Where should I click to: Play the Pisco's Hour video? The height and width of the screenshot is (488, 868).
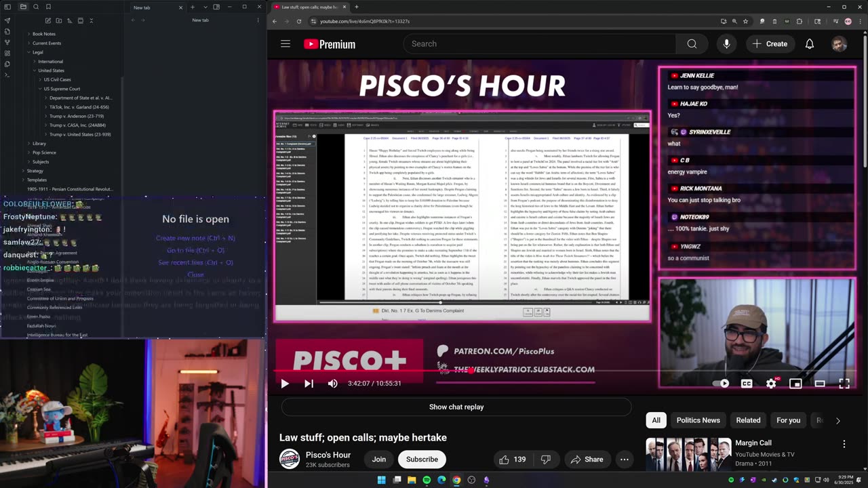point(285,384)
